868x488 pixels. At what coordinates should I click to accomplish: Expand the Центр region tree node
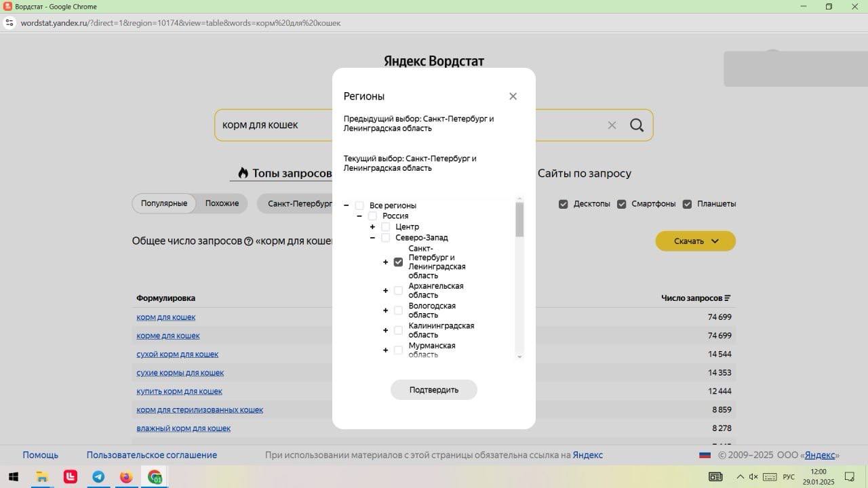pos(372,227)
